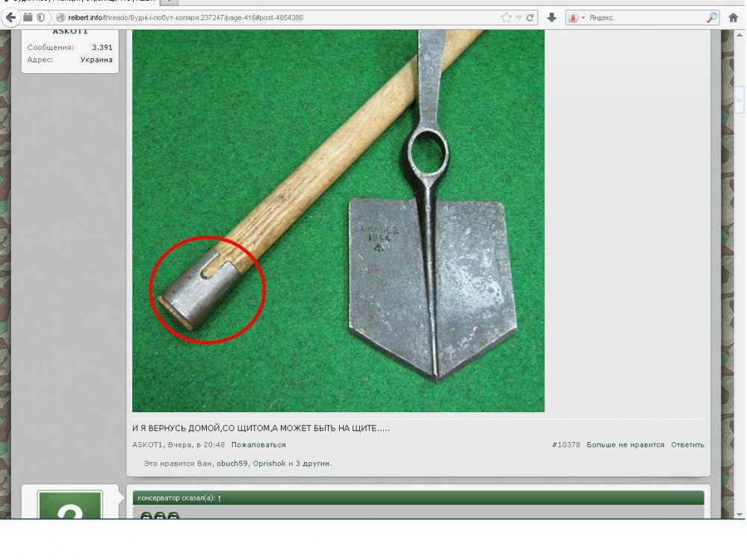The height and width of the screenshot is (560, 747).
Task: Open obuch59's user profile link
Action: point(232,464)
